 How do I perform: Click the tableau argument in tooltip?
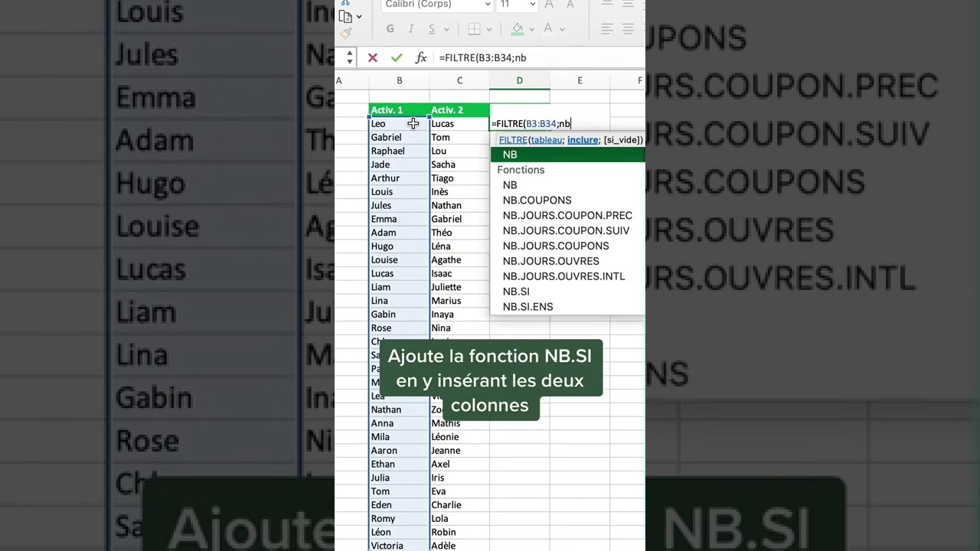tap(547, 140)
